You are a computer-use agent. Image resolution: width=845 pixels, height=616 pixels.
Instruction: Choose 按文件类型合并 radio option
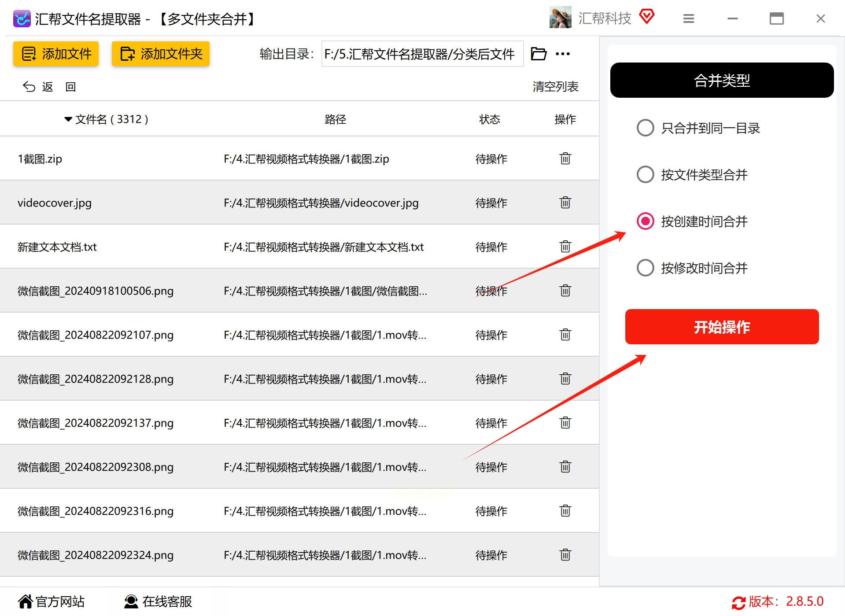645,174
